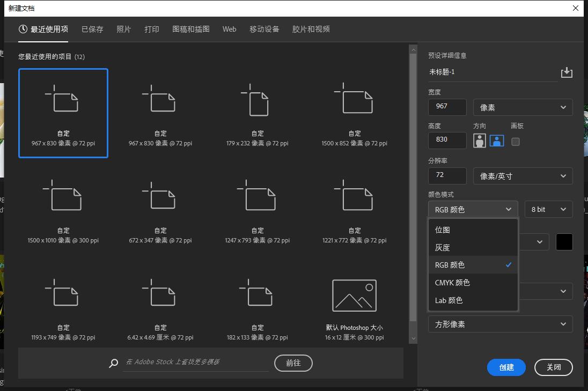
Task: Select the 1500 x 852 像素 preset
Action: pyautogui.click(x=355, y=113)
